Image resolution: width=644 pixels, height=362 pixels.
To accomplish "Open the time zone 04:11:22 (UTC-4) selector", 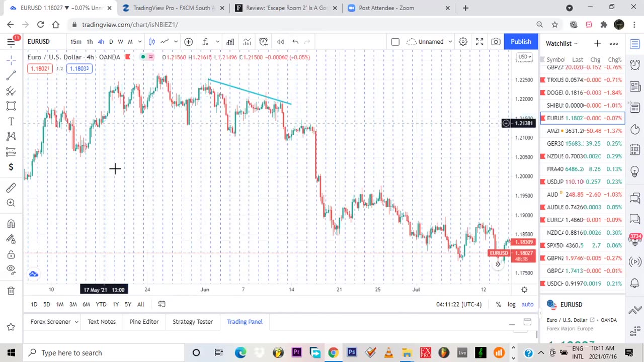I will (x=458, y=304).
